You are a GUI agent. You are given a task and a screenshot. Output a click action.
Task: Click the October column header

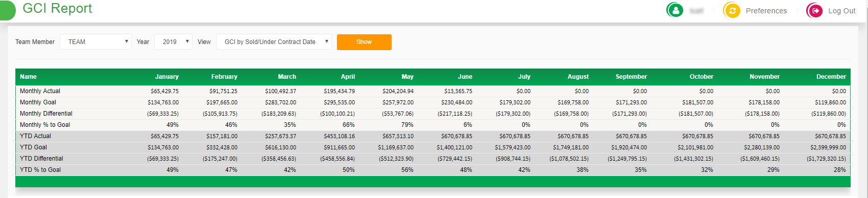click(x=702, y=77)
